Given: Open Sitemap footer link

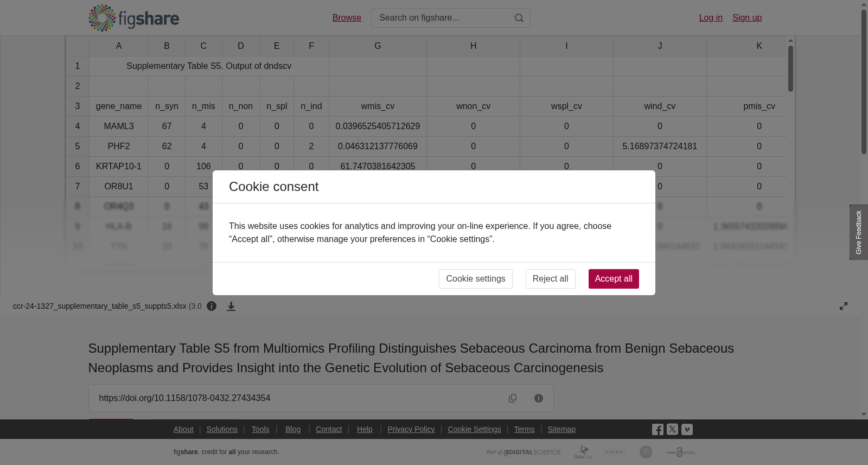Looking at the screenshot, I should tap(561, 429).
